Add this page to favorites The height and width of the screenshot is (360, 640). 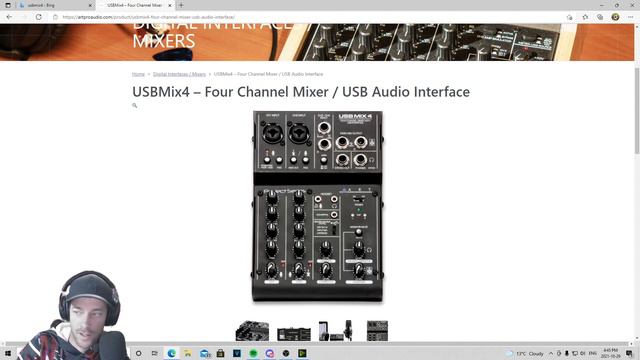coord(585,17)
